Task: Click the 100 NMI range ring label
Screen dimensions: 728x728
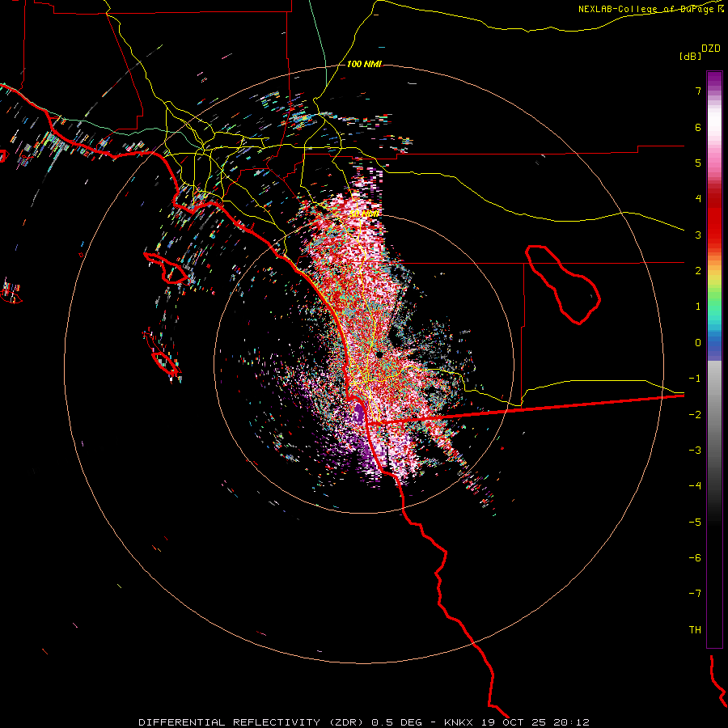Action: (364, 64)
